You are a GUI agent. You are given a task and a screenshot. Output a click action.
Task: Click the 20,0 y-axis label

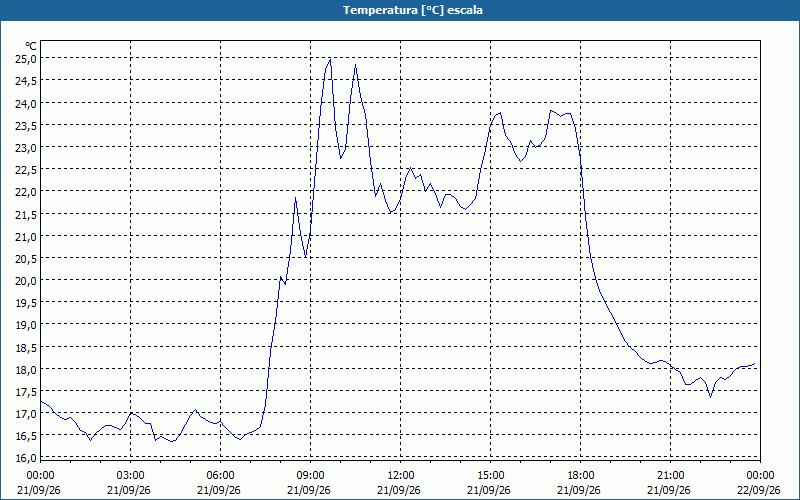pos(25,281)
